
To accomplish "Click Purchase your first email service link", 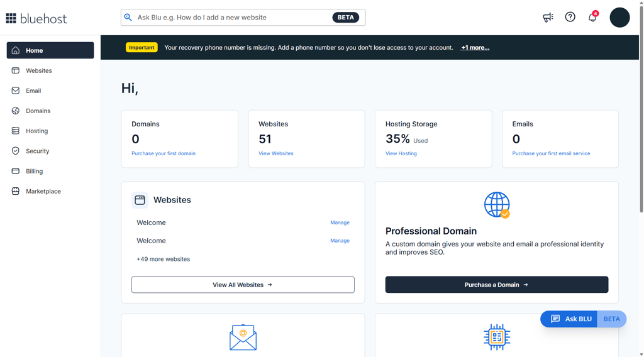I will point(551,153).
